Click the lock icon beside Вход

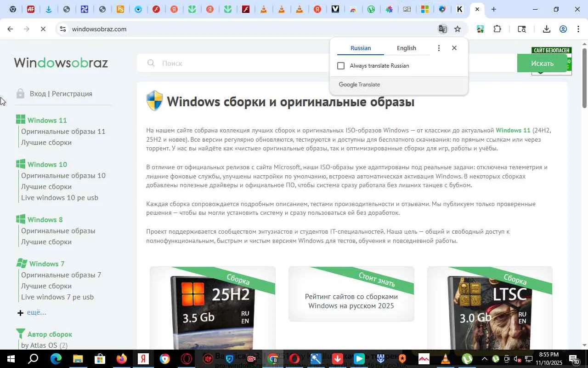point(20,93)
